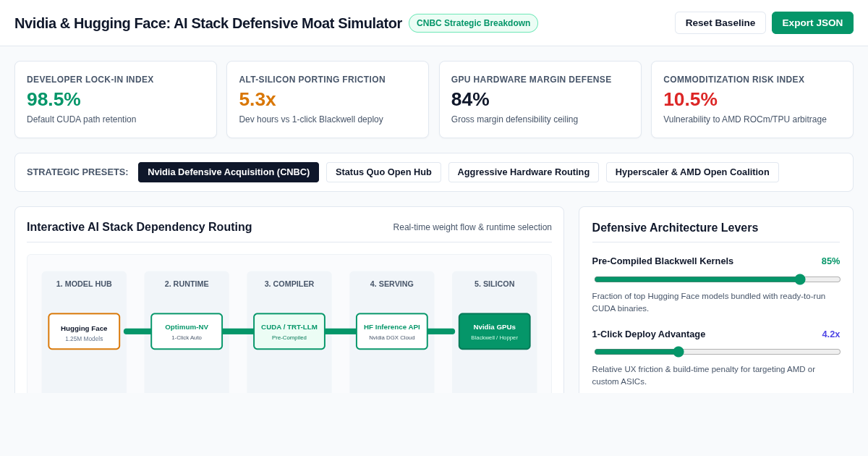Select the CUDA / TRT-LLM compiler node

(289, 332)
